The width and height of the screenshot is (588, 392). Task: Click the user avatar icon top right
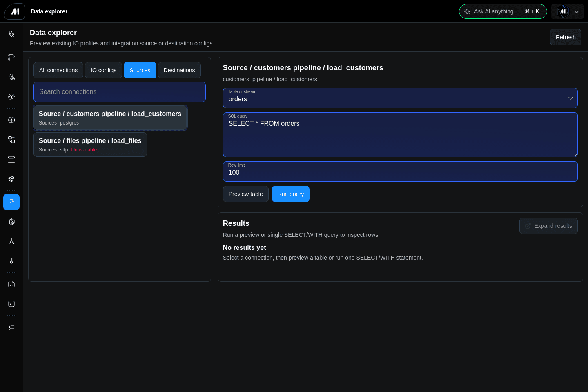(563, 11)
